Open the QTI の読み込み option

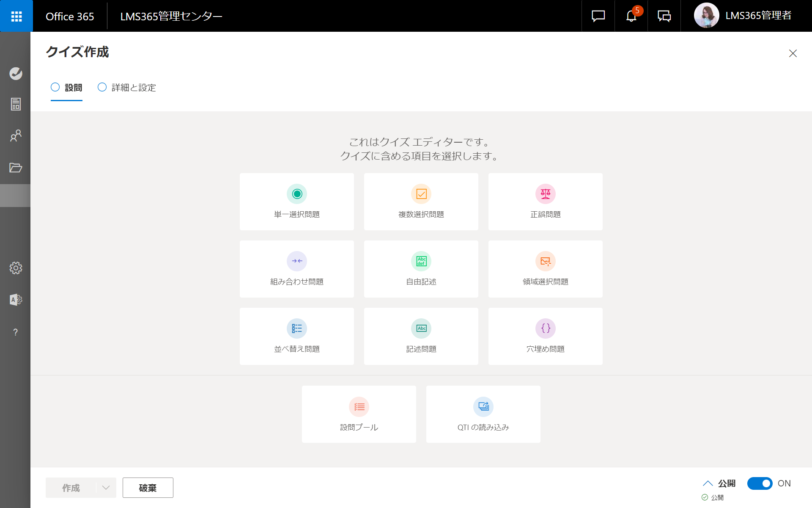tap(483, 414)
